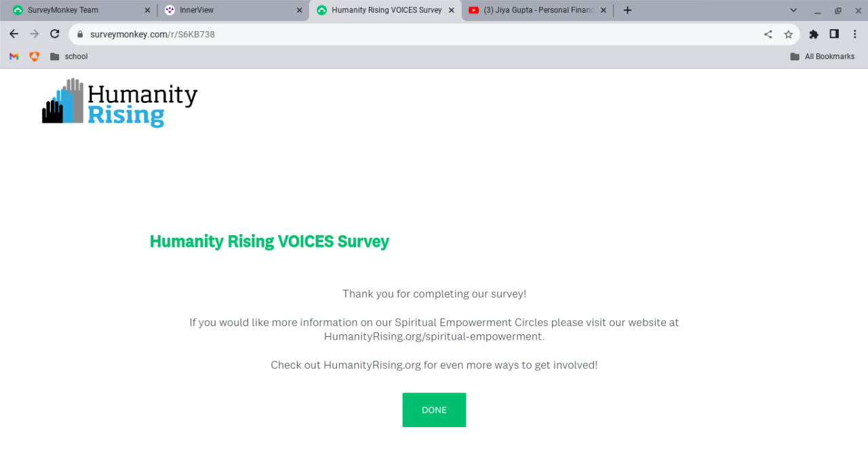Click the share this page icon
This screenshot has height=457, width=868.
(x=768, y=34)
